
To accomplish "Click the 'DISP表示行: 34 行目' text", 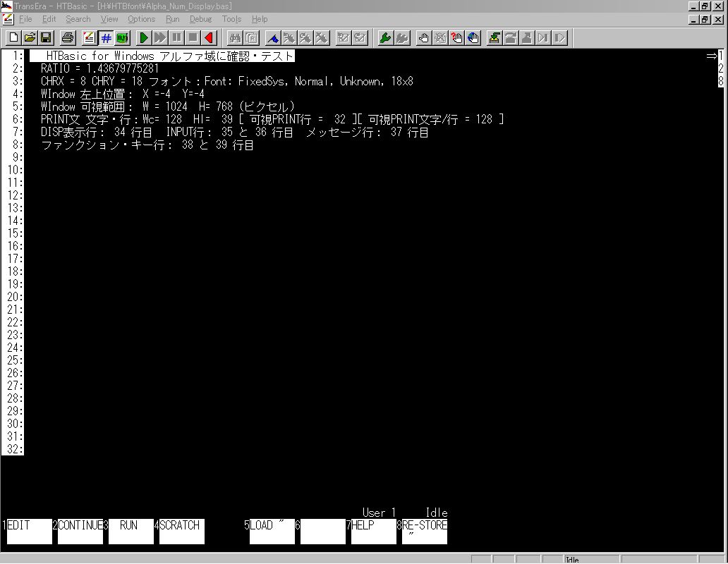I will click(x=97, y=133).
